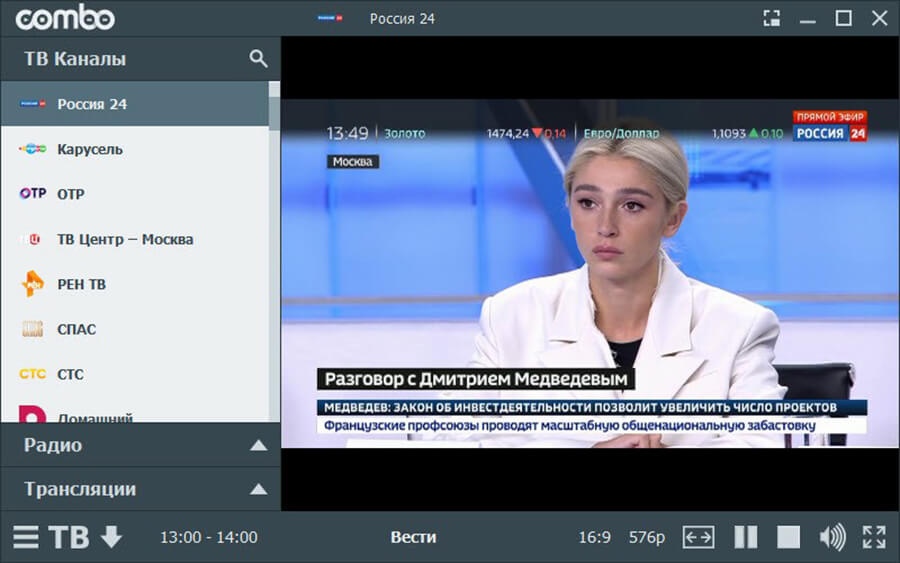Image resolution: width=900 pixels, height=563 pixels.
Task: Select the Карусель channel
Action: pos(90,149)
